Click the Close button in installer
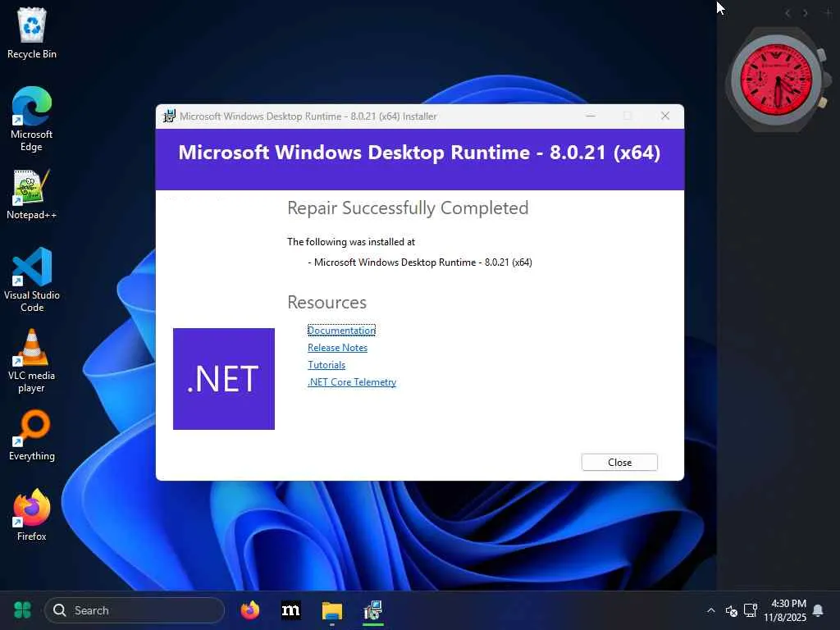The image size is (840, 630). click(x=619, y=463)
